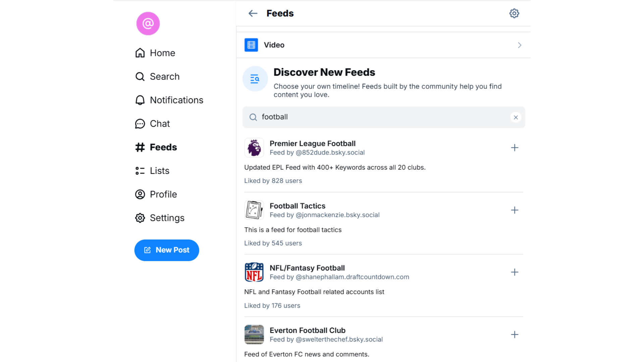Open @jonmackenzie.bsky.social handle link
The width and height of the screenshot is (644, 362).
[x=337, y=215]
